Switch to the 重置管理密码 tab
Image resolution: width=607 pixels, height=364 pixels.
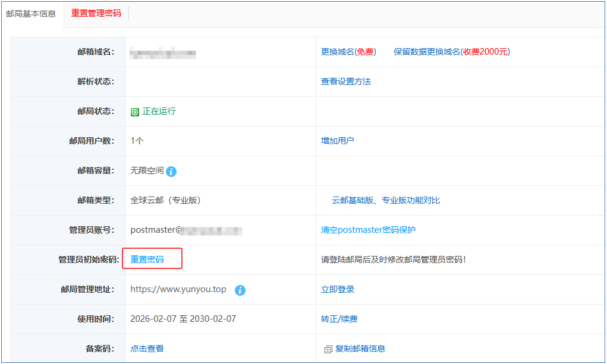click(x=96, y=13)
